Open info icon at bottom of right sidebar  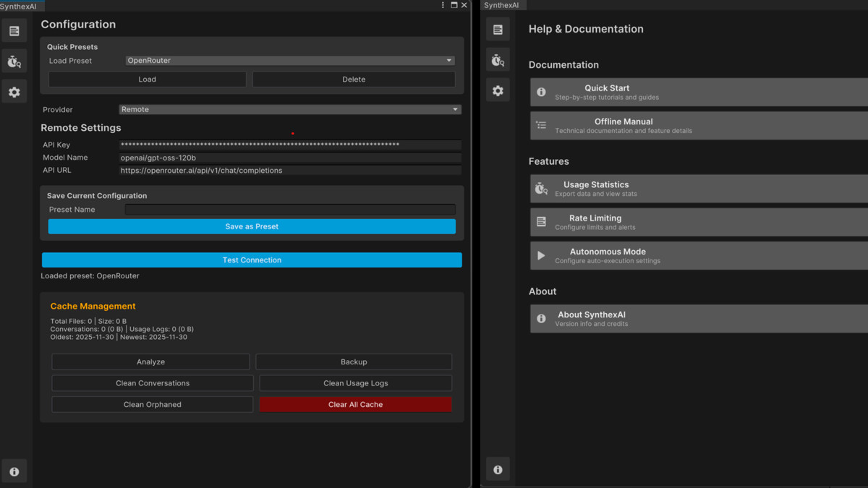(498, 469)
